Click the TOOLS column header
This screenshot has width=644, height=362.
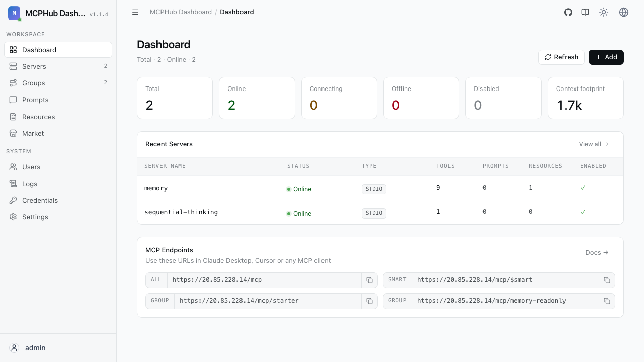(x=445, y=166)
